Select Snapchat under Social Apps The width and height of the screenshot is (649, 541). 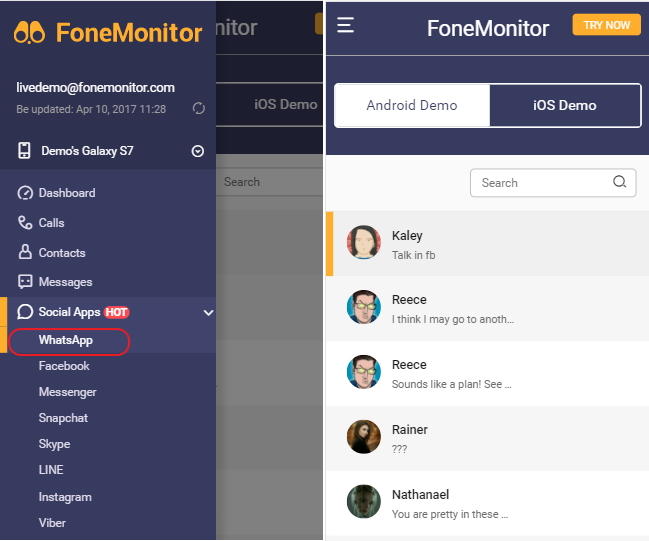click(63, 418)
